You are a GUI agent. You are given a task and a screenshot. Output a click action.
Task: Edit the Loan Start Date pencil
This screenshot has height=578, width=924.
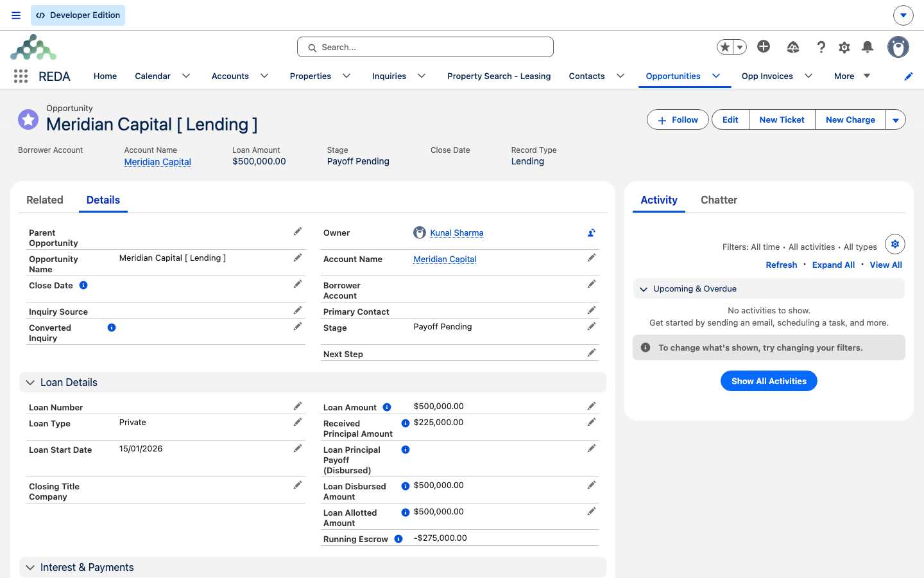pos(298,449)
